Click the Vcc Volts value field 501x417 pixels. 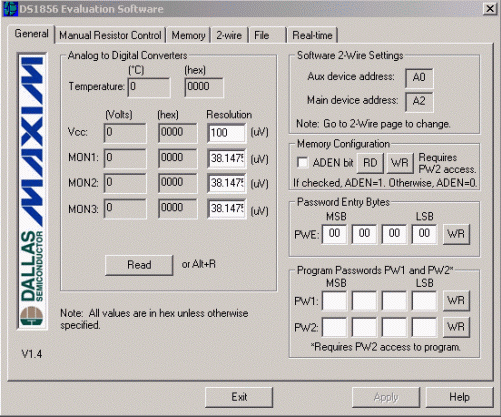(x=125, y=133)
